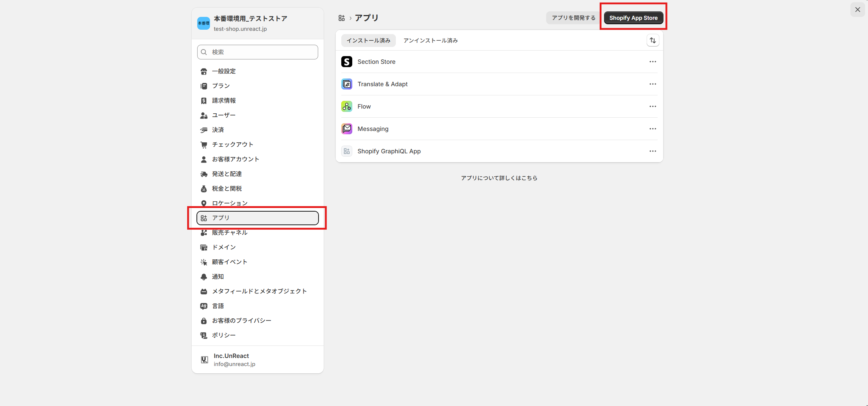Viewport: 868px width, 406px height.
Task: Click アプリを開発する button
Action: click(x=573, y=18)
